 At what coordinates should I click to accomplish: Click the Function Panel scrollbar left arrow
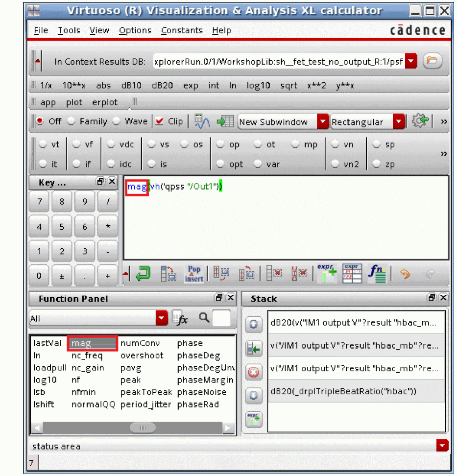38,428
